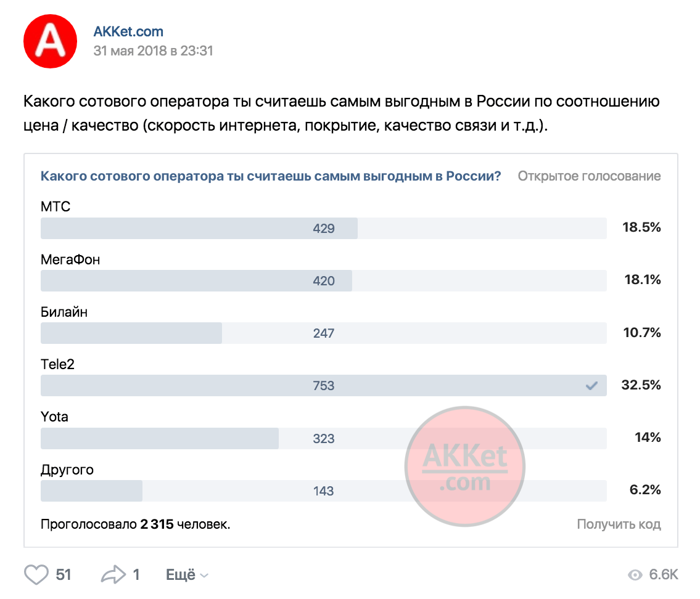Click the checkmark on Tele2 bar
This screenshot has width=700, height=599.
point(591,385)
